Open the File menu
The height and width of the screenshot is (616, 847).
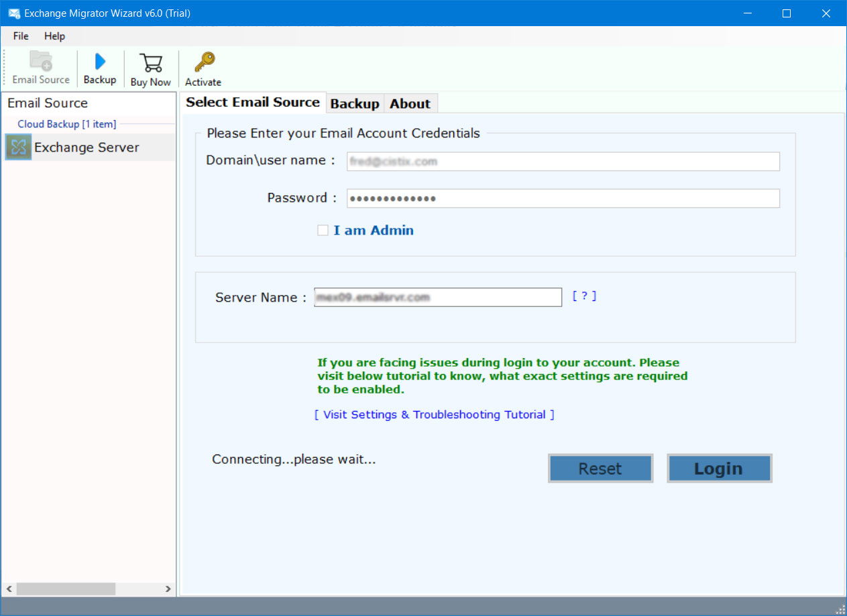21,36
